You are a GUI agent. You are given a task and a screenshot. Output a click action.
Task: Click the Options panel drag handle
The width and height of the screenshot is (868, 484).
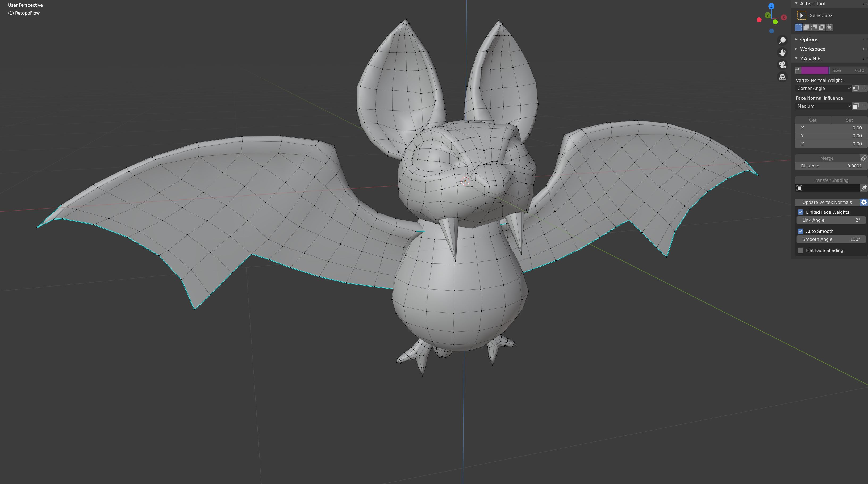coord(865,39)
